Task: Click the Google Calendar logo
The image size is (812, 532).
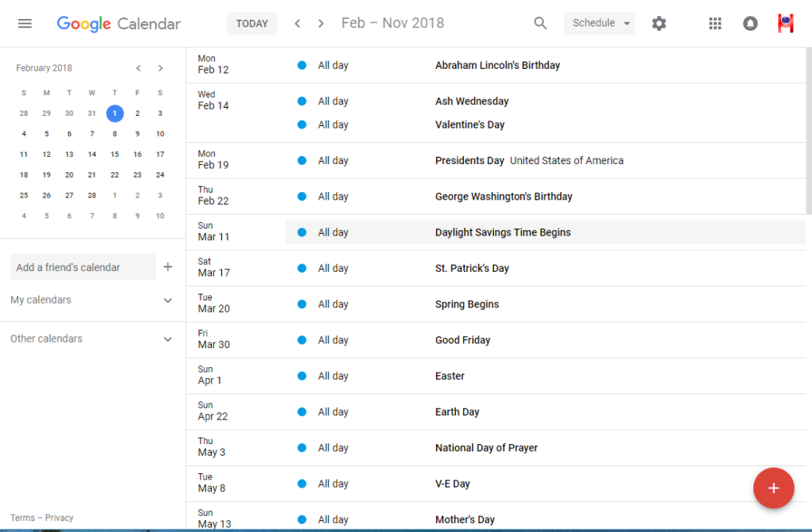Action: click(119, 23)
